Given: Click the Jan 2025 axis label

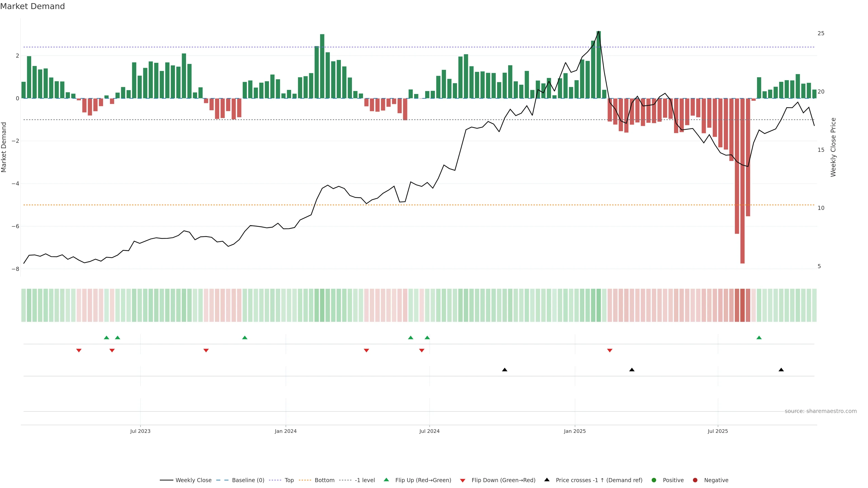Looking at the screenshot, I should pyautogui.click(x=575, y=431).
